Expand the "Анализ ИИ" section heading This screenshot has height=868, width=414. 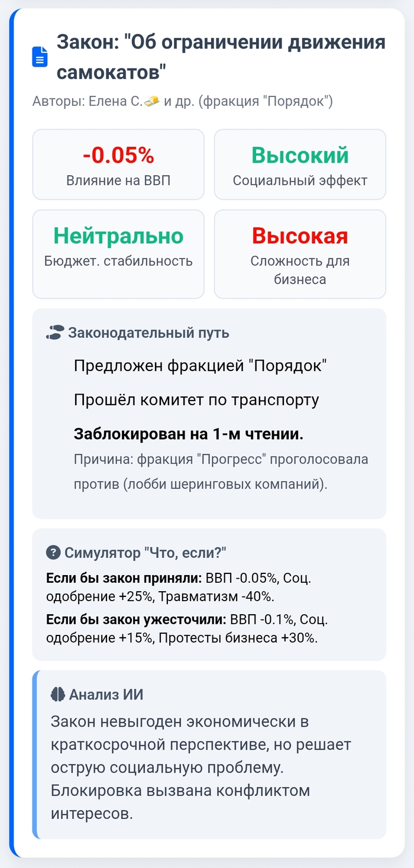tap(106, 695)
